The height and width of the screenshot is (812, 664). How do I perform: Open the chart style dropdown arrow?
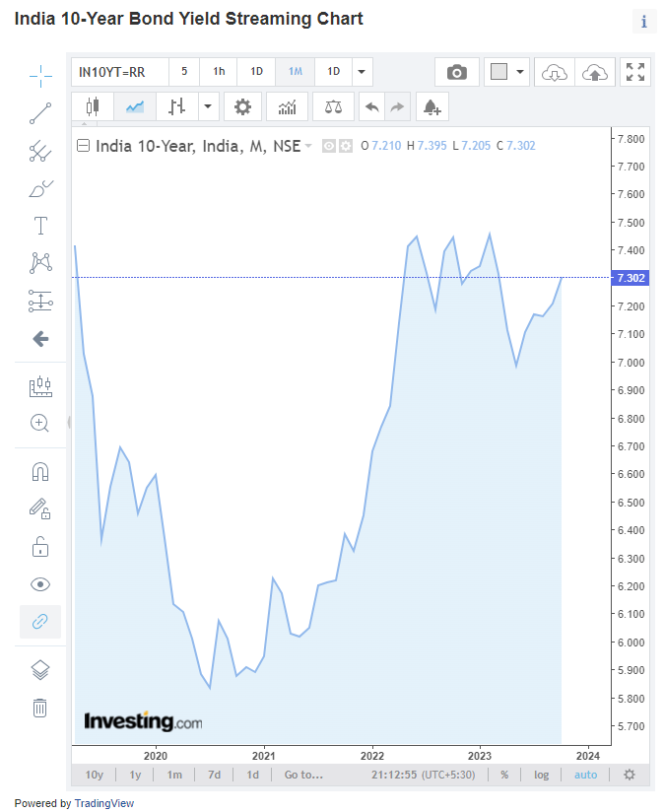coord(209,106)
